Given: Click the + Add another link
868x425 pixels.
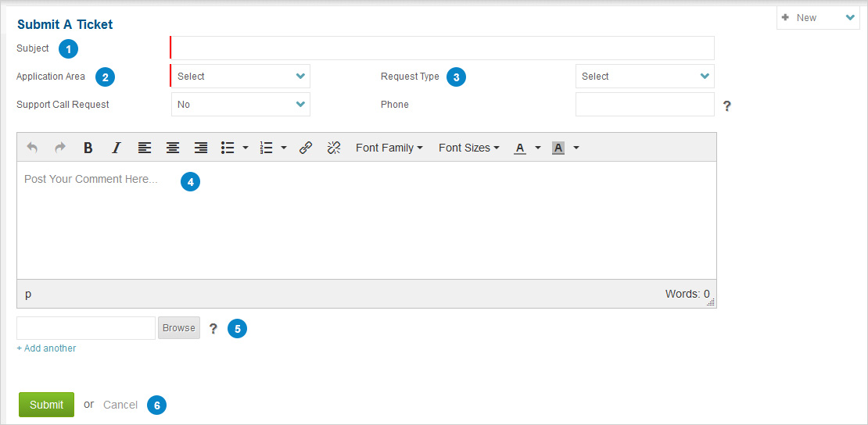Looking at the screenshot, I should [x=46, y=348].
